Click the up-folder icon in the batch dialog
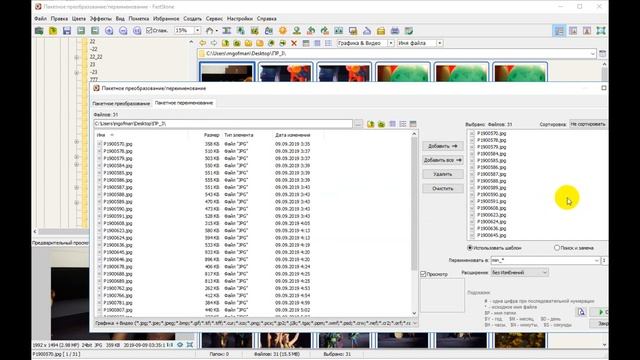This screenshot has height=360, width=640. click(371, 124)
